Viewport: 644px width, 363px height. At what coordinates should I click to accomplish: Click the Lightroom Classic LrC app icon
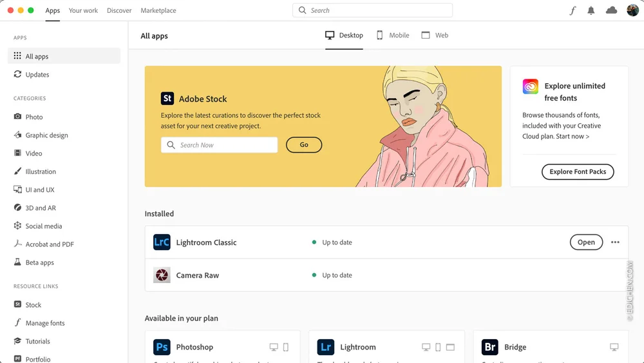(162, 242)
